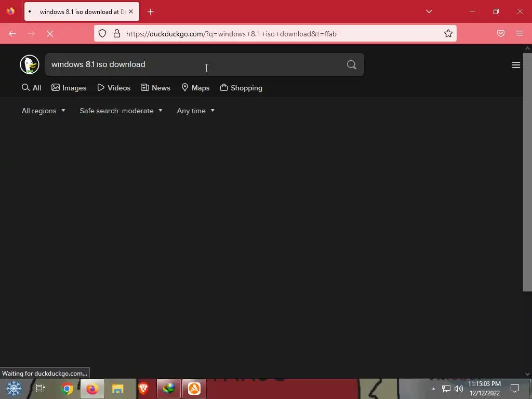Open the DuckDuckGo hamburger menu
Image resolution: width=532 pixels, height=399 pixels.
[x=516, y=65]
